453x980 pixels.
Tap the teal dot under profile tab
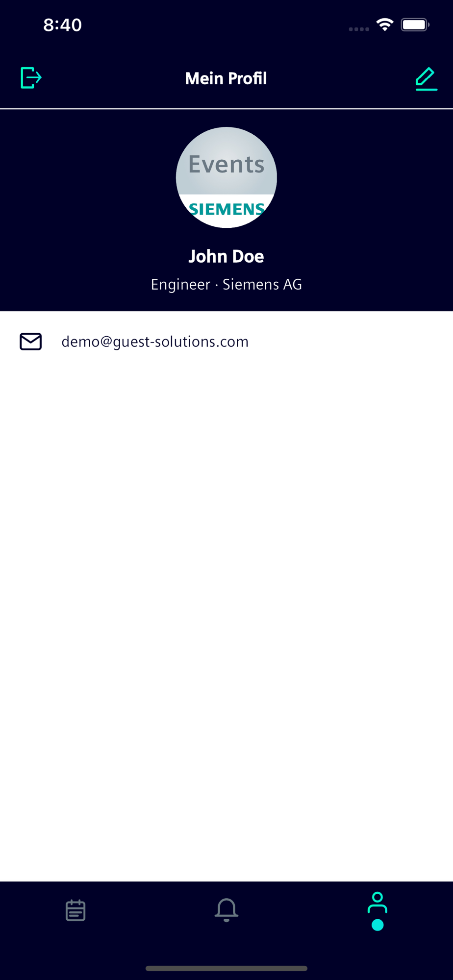click(x=377, y=925)
